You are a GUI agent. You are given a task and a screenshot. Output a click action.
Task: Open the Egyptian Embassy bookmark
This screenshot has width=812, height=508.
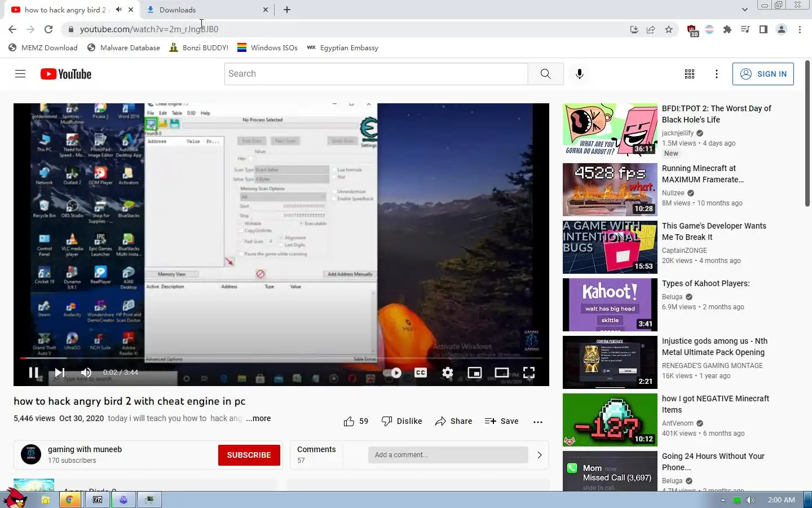[x=342, y=48]
